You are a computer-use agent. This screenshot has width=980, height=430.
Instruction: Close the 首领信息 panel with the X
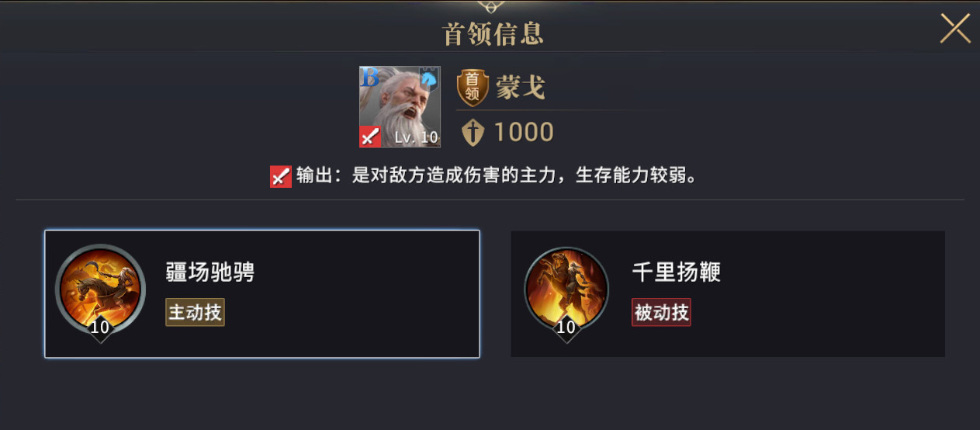(x=955, y=29)
